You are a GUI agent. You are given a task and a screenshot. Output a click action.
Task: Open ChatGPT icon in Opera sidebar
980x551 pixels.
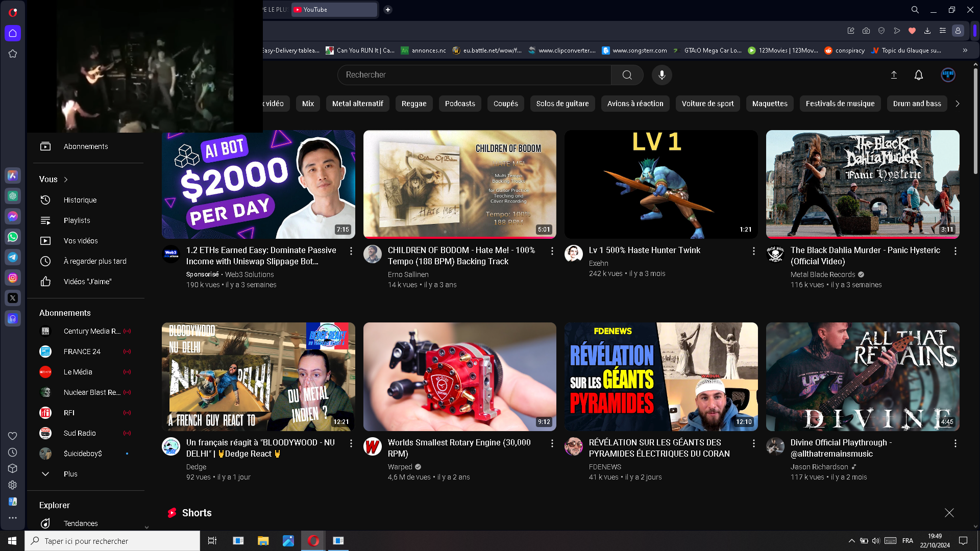click(13, 196)
